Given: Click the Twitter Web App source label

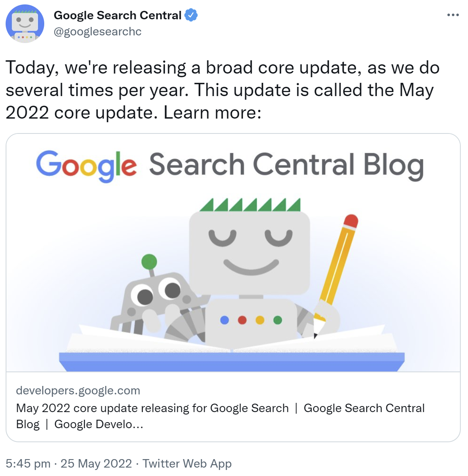Looking at the screenshot, I should 187,464.
